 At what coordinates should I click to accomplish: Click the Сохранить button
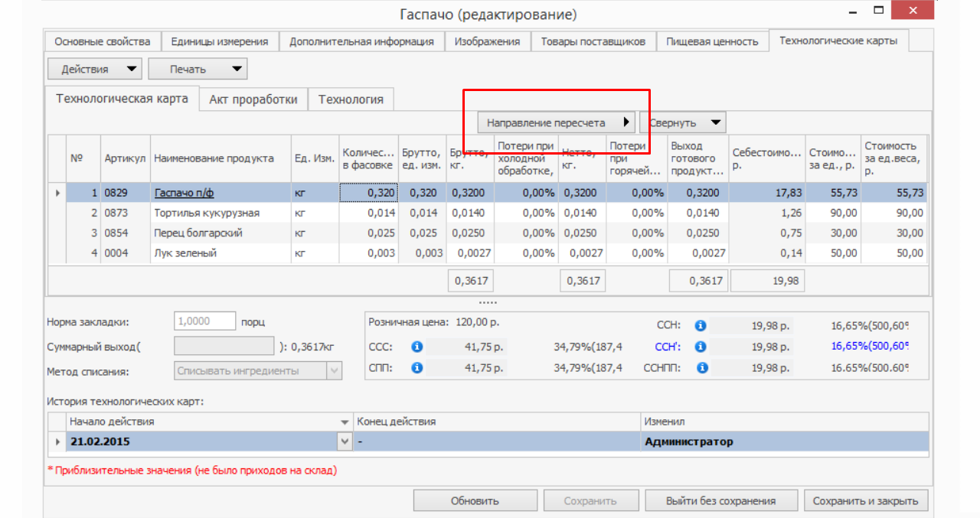590,501
